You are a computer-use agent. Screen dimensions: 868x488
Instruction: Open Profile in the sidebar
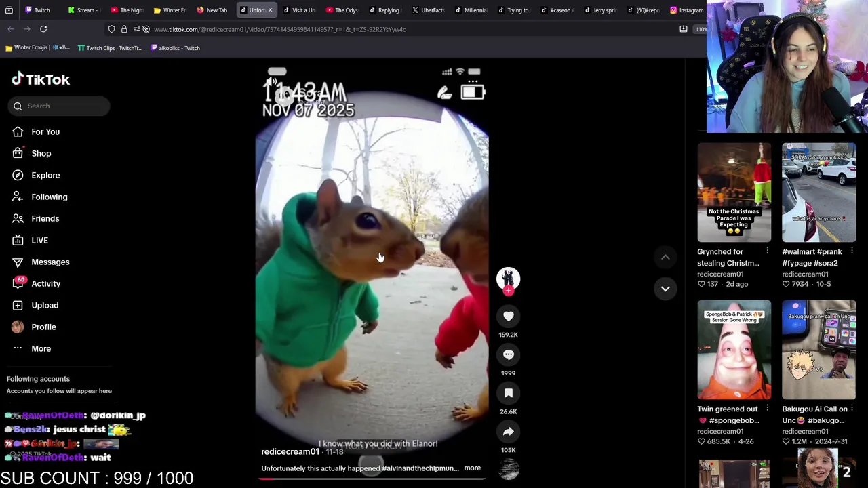[43, 327]
